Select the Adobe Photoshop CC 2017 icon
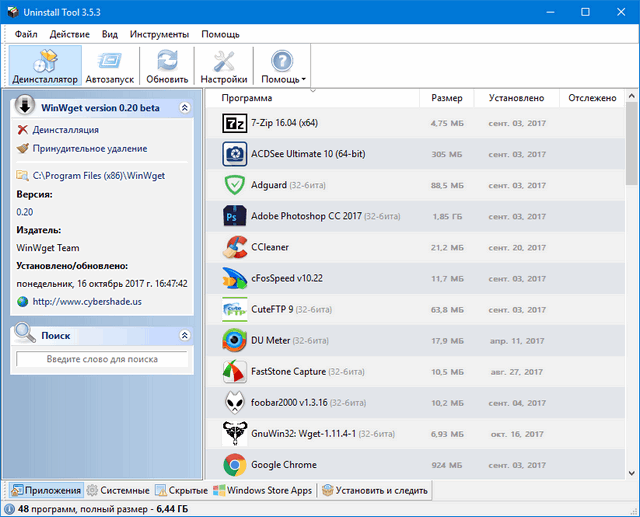Viewport: 640px width, 517px height. (234, 216)
